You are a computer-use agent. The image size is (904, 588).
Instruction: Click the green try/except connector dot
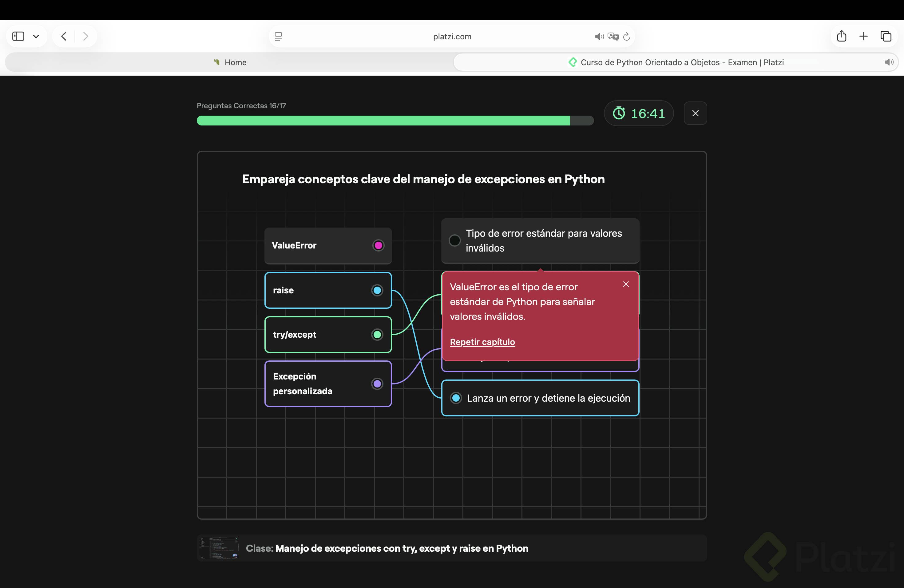(x=377, y=335)
